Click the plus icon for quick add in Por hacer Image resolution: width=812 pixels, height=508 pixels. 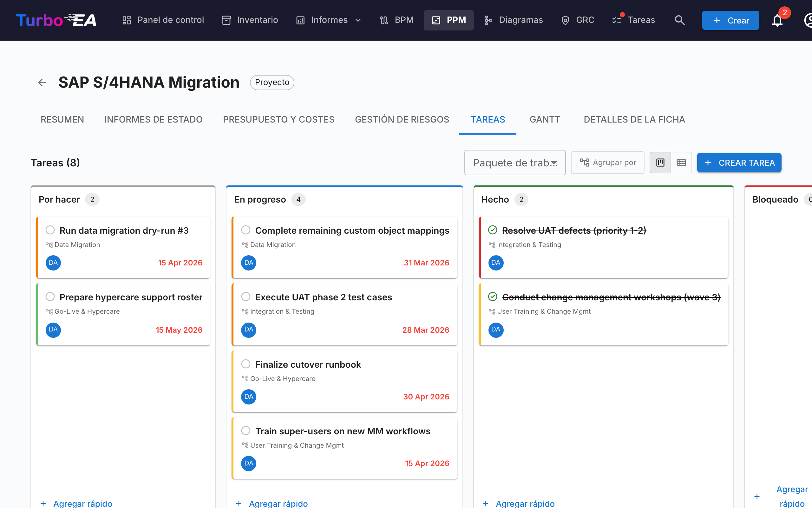[x=43, y=503]
